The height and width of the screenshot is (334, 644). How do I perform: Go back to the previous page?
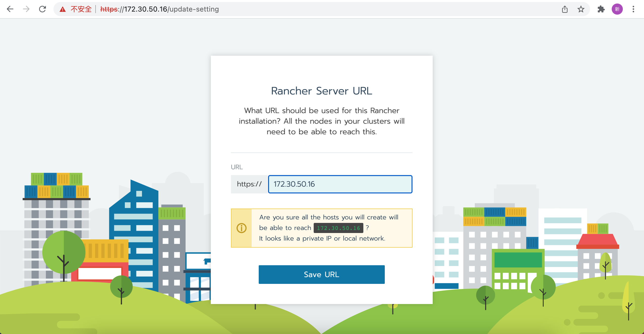click(10, 9)
